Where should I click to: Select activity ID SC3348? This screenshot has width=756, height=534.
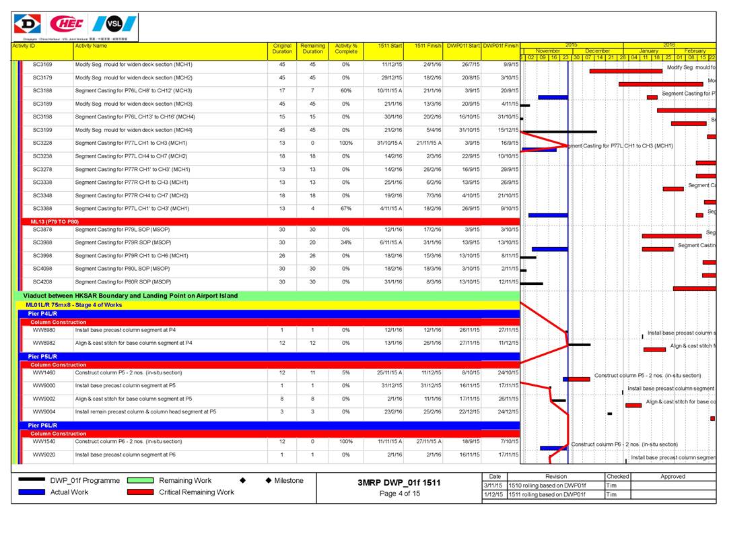tap(42, 196)
